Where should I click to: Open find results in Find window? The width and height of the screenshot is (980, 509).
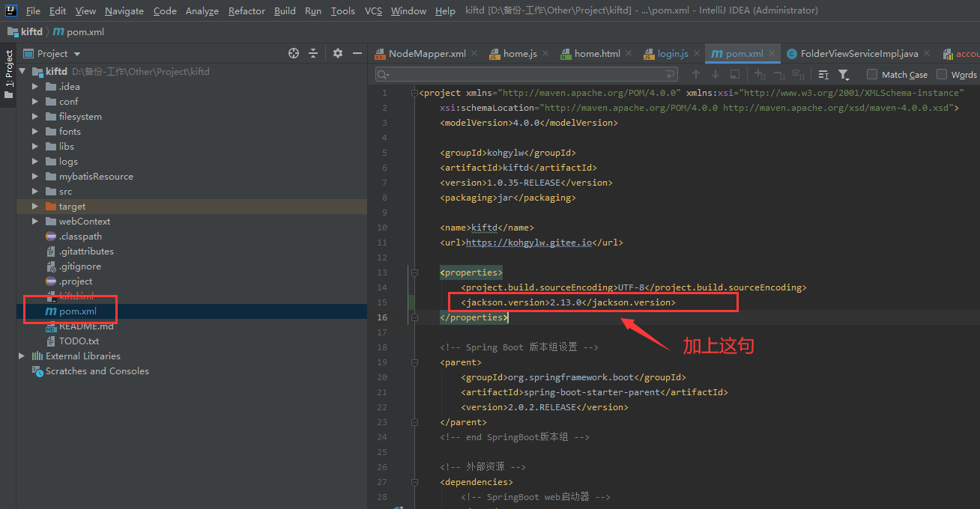[x=735, y=74]
